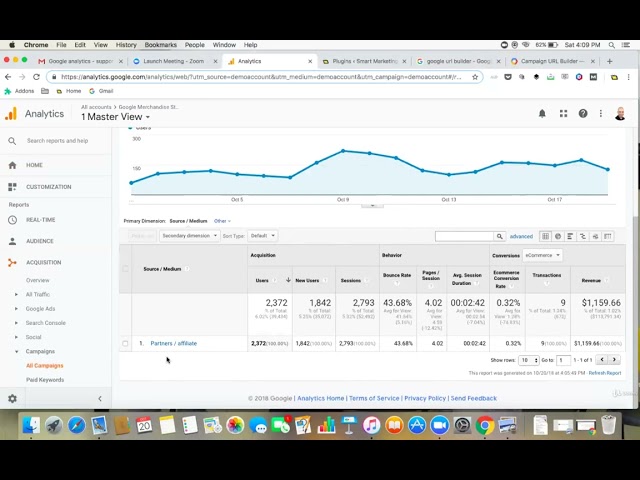Switch to Data table view icon
This screenshot has height=480, width=640.
click(x=545, y=236)
